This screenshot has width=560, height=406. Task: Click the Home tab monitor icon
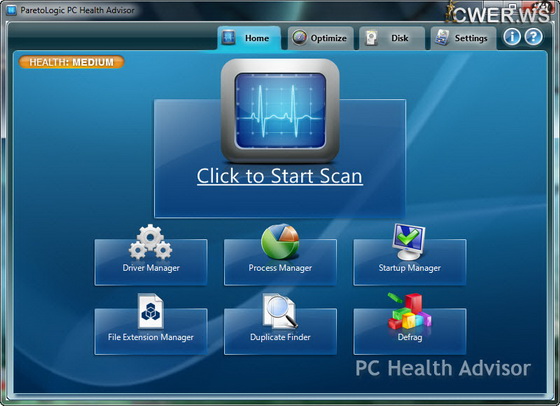tap(228, 37)
